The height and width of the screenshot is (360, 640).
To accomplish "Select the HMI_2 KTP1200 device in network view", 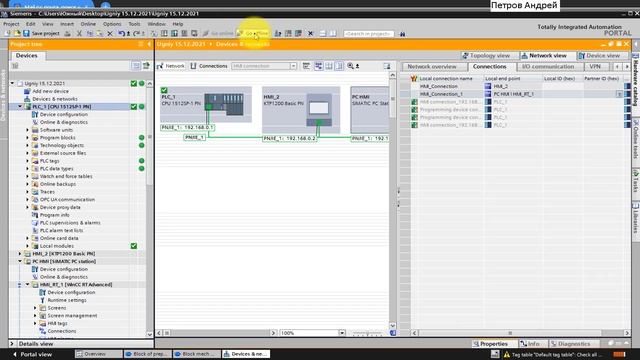I will 301,109.
